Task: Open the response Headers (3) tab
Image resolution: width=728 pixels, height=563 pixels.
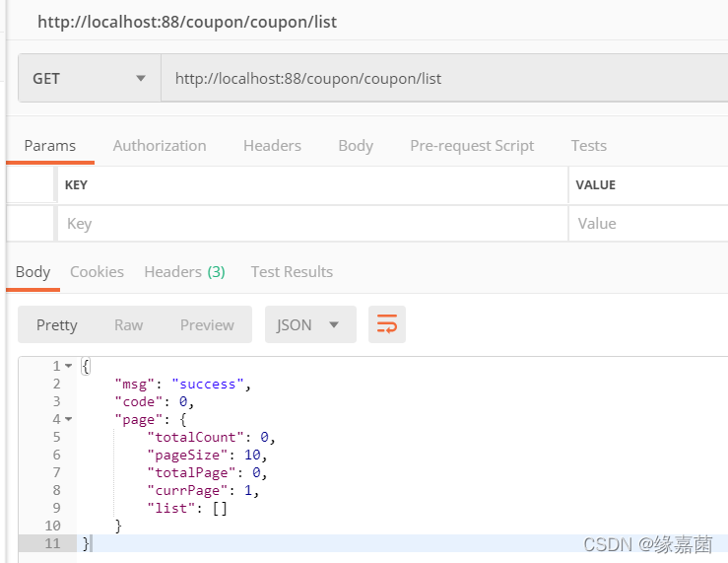Action: pos(185,272)
